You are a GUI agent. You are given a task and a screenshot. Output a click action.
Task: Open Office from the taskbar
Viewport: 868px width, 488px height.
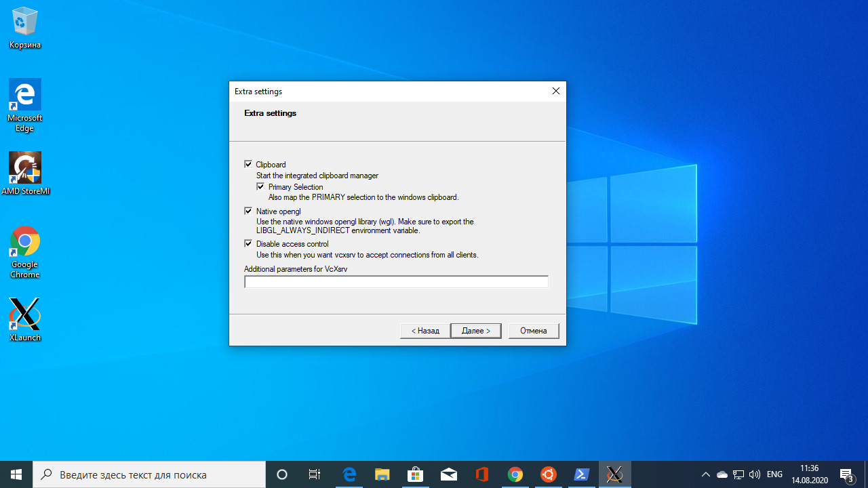tap(482, 474)
